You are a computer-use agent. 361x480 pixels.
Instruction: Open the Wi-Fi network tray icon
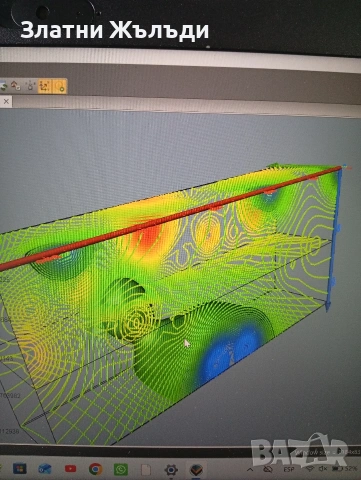pyautogui.click(x=310, y=469)
